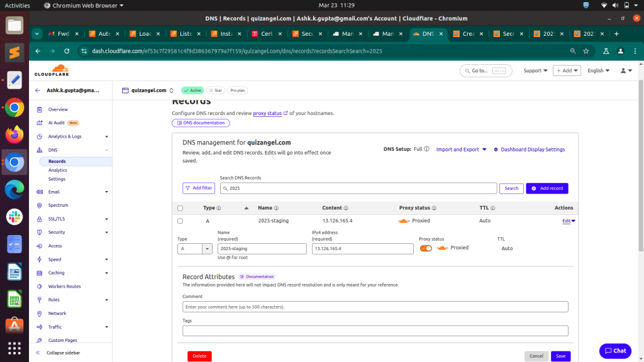The image size is (644, 362).
Task: Click Add filter button
Action: tap(199, 188)
